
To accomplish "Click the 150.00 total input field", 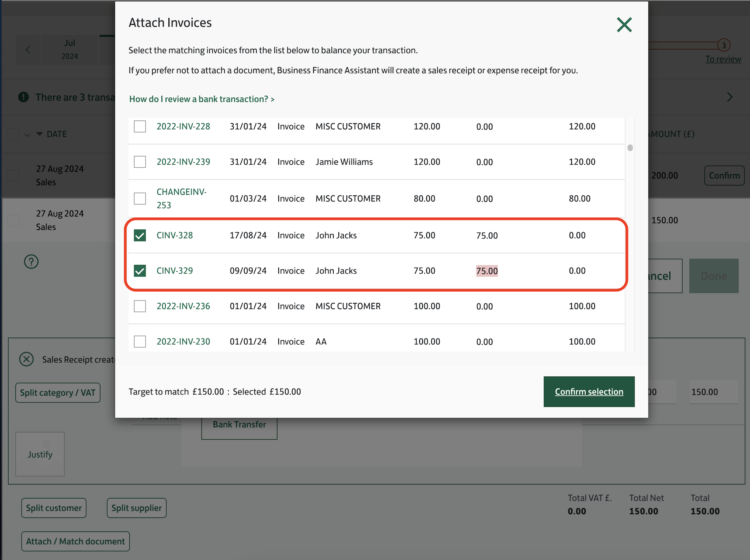I will click(714, 392).
